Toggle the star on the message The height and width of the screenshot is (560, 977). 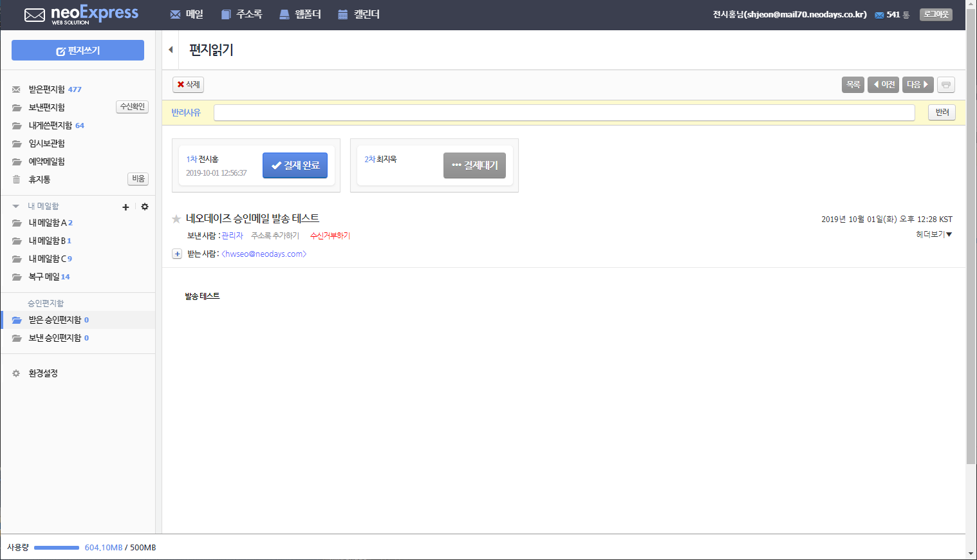(176, 219)
